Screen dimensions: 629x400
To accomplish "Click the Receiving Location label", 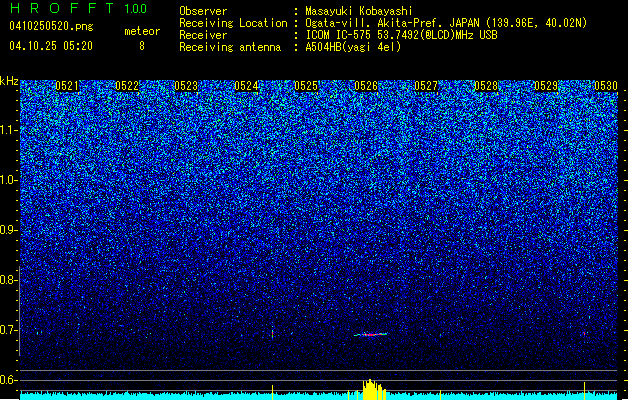I will tap(233, 23).
